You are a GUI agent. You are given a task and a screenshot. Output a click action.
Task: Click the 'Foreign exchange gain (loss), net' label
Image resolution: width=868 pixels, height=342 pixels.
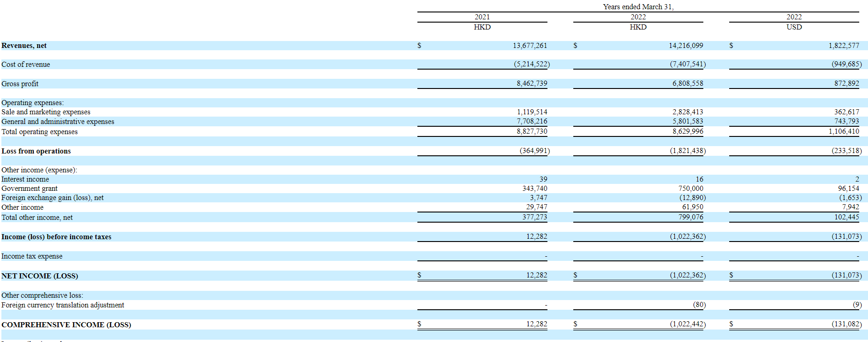[53, 198]
